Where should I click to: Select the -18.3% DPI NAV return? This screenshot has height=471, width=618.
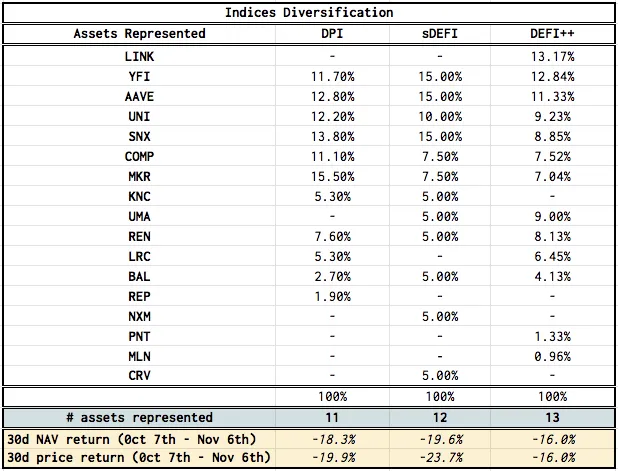pyautogui.click(x=332, y=439)
